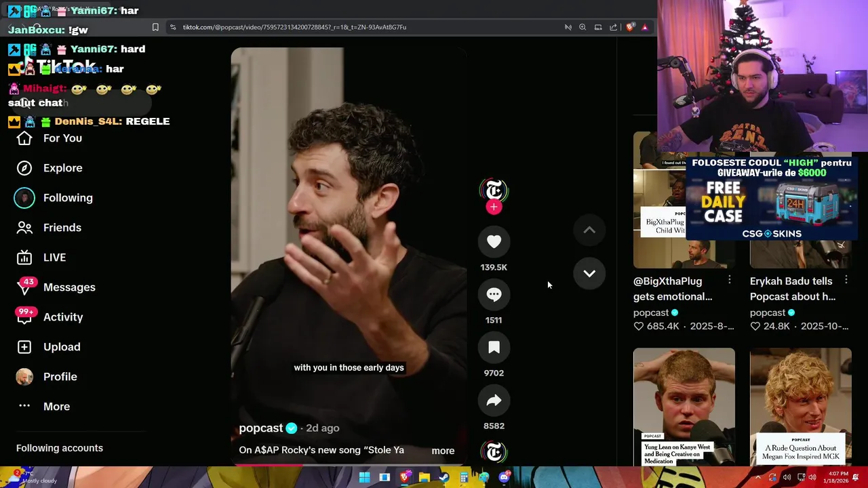This screenshot has width=868, height=488.
Task: Open the Calculator on the taskbar
Action: (x=464, y=477)
